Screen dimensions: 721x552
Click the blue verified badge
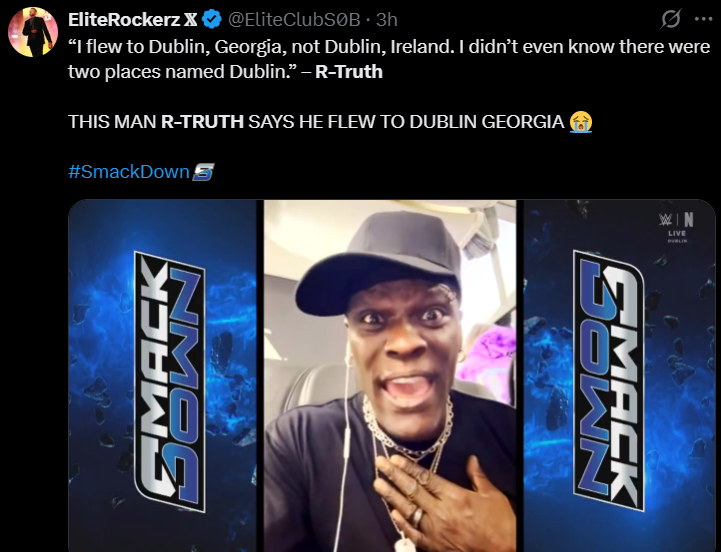[x=212, y=20]
